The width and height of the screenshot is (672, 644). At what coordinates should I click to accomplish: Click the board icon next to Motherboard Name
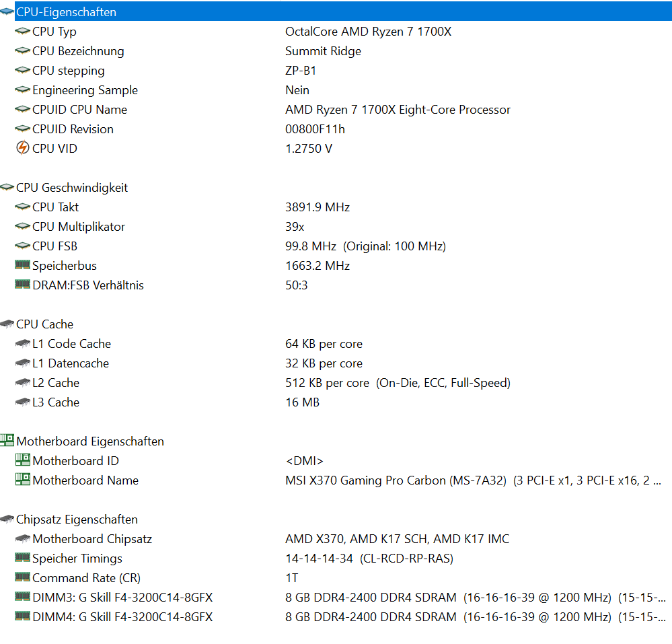tap(23, 479)
